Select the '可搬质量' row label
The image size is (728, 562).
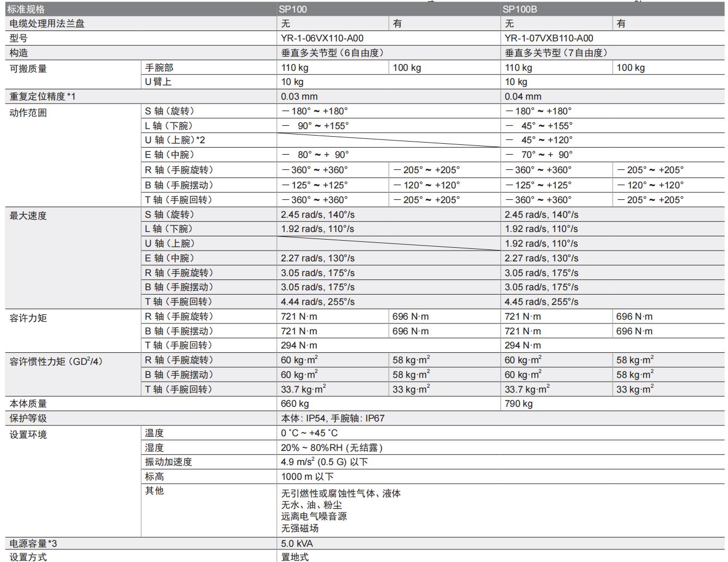click(28, 69)
